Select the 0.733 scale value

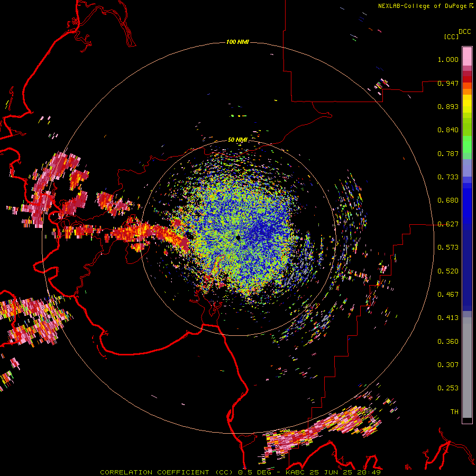448,177
